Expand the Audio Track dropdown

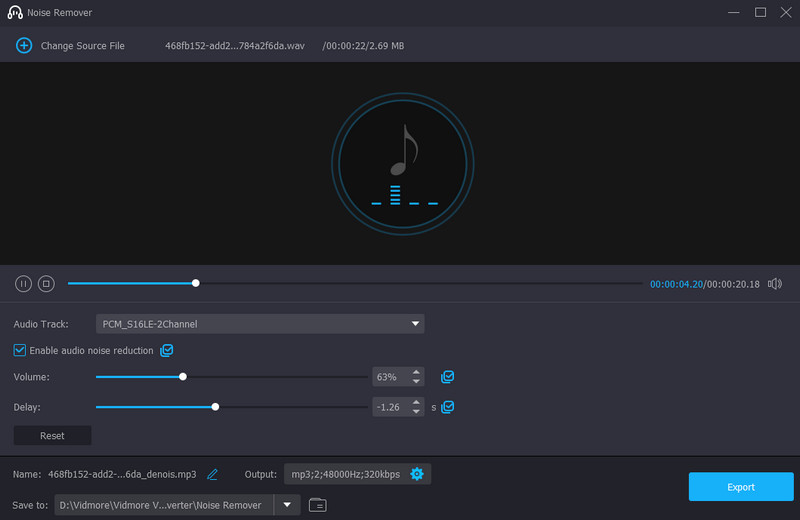(415, 324)
